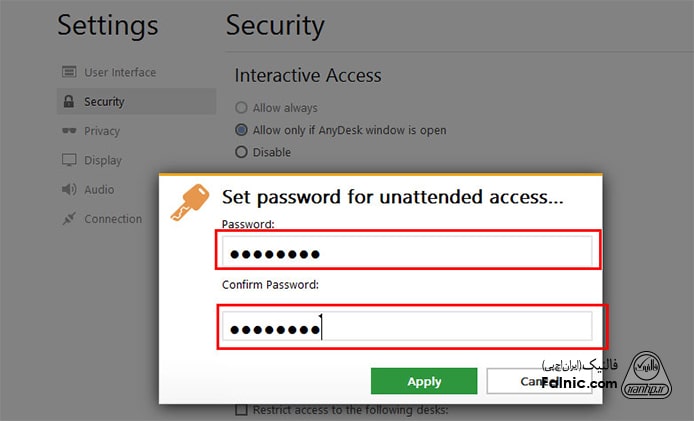This screenshot has width=694, height=421.
Task: Open the Connection settings section
Action: point(112,219)
